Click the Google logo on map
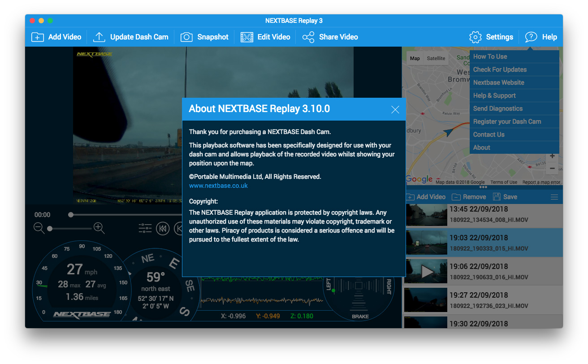Screen dimensions: 588x364 (419, 179)
